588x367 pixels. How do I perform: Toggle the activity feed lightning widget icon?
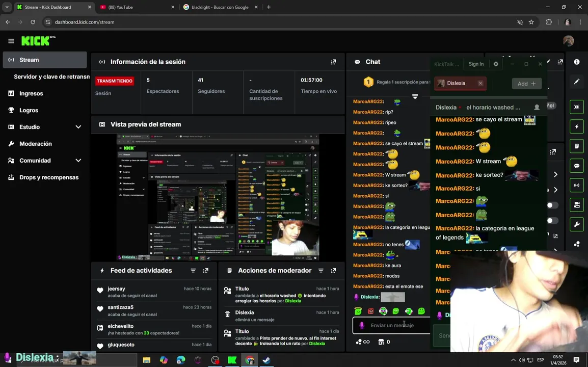click(576, 126)
